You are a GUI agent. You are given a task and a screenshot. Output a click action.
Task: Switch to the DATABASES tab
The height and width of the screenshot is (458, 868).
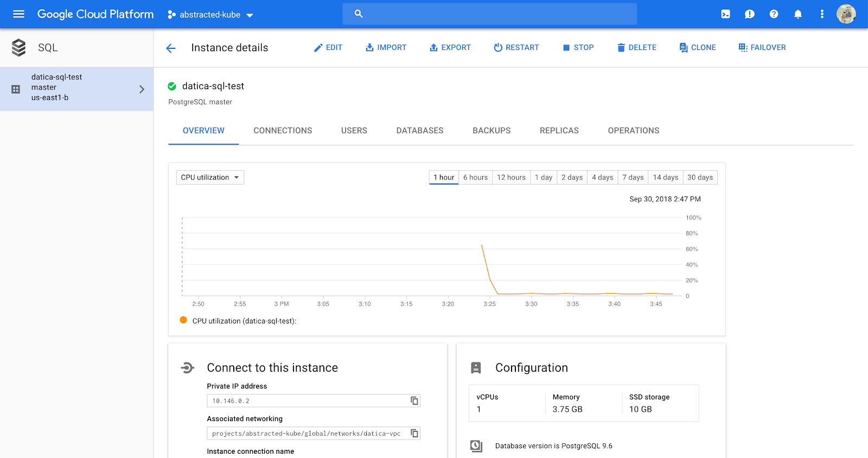click(420, 131)
